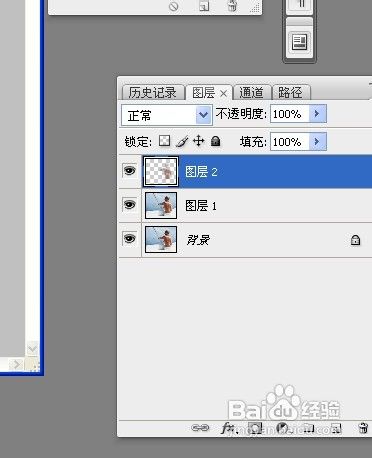Select the 图层 2 layer name
The height and width of the screenshot is (458, 372).
click(201, 172)
